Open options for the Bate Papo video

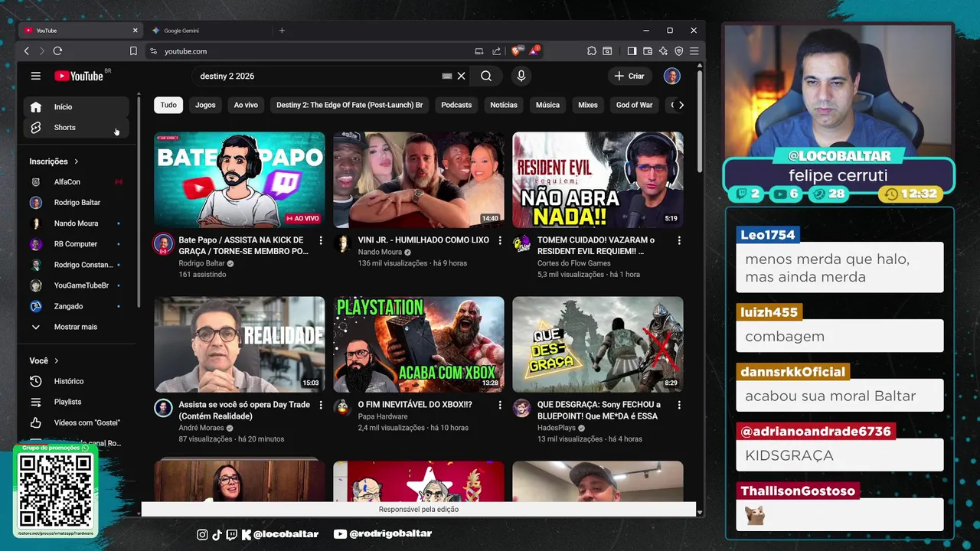tap(321, 240)
